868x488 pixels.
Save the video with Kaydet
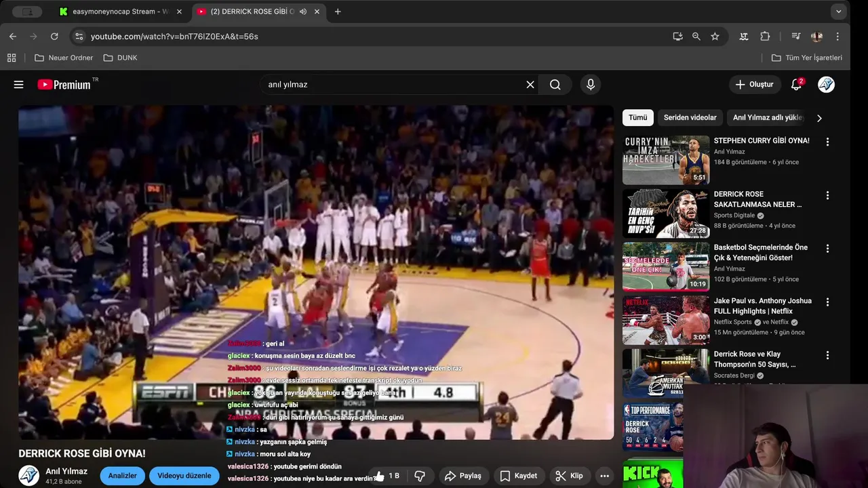(519, 476)
